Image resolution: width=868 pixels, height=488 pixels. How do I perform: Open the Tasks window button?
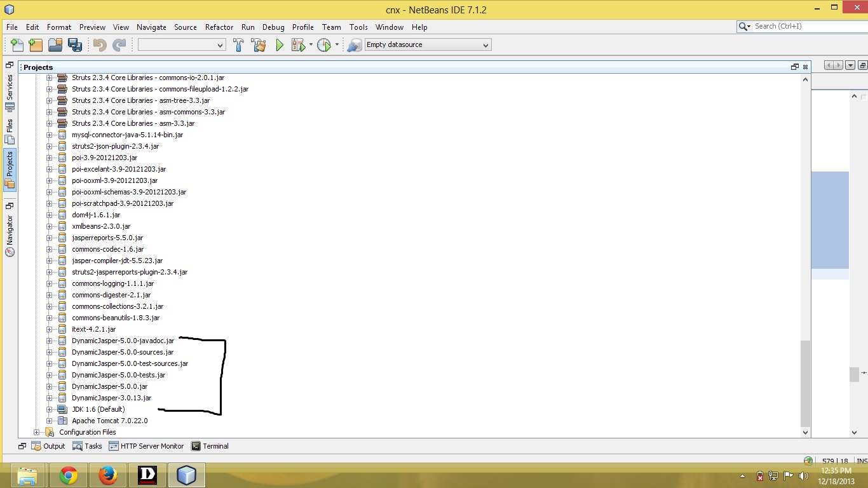coord(87,446)
